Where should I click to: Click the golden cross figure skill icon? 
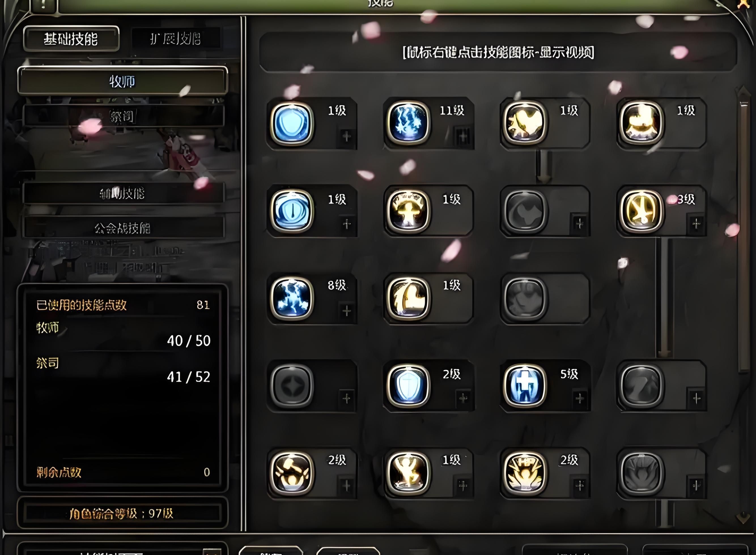tap(408, 211)
